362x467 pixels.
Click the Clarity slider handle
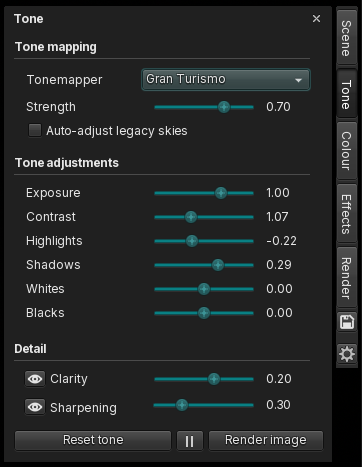click(x=214, y=379)
